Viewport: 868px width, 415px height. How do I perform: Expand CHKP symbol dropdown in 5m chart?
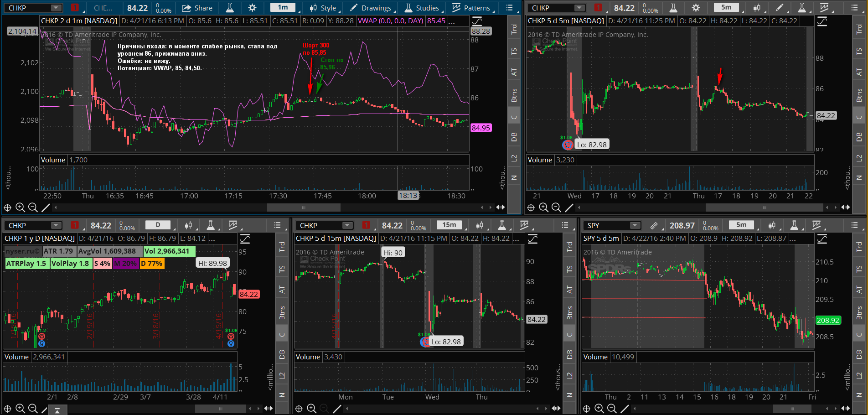click(579, 8)
